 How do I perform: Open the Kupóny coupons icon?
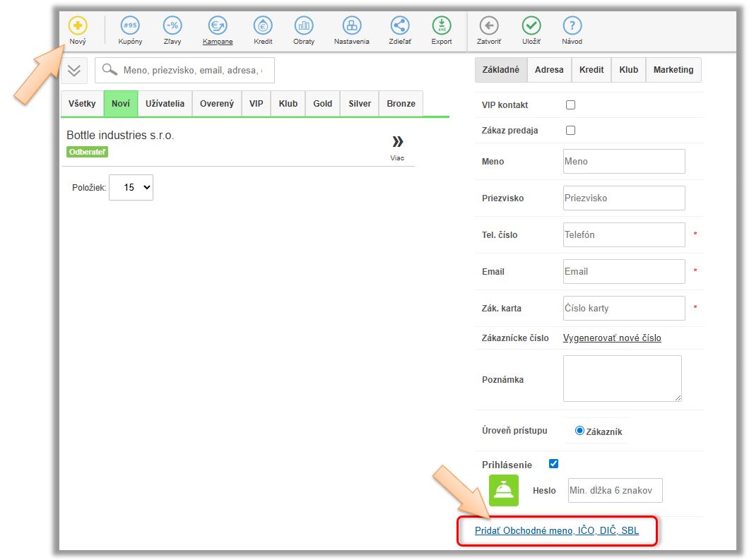tap(130, 26)
